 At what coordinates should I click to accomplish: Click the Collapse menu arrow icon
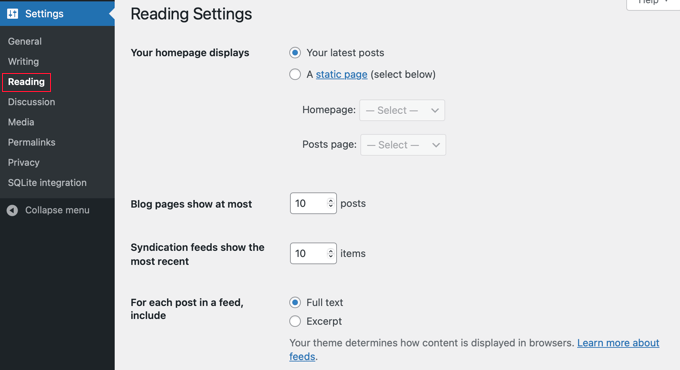(12, 210)
